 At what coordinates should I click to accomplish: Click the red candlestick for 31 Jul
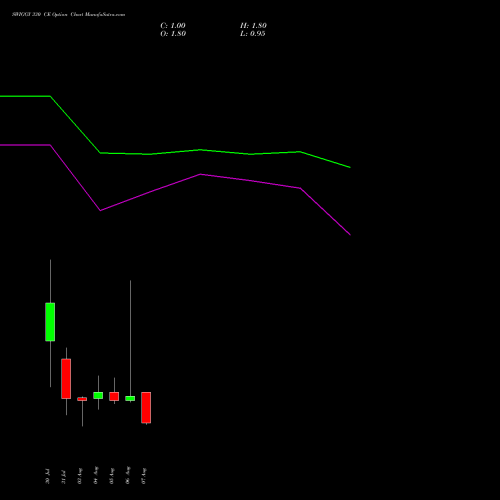coord(66,378)
